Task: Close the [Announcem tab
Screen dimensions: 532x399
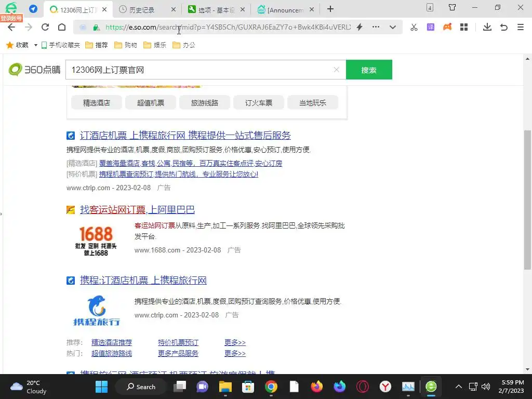Action: [312, 9]
